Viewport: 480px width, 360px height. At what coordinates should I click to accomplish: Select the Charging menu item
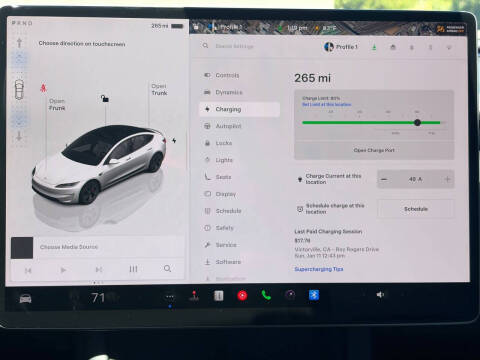(239, 109)
